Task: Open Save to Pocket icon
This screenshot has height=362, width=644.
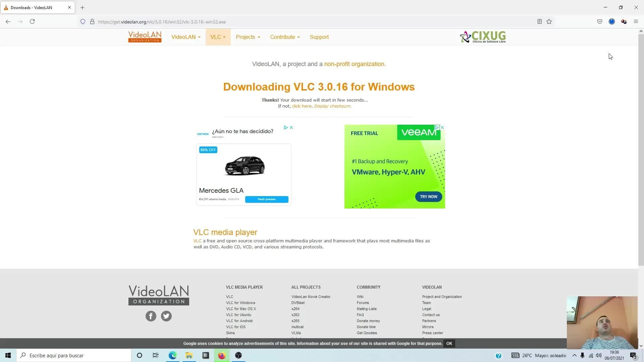Action: [x=600, y=22]
